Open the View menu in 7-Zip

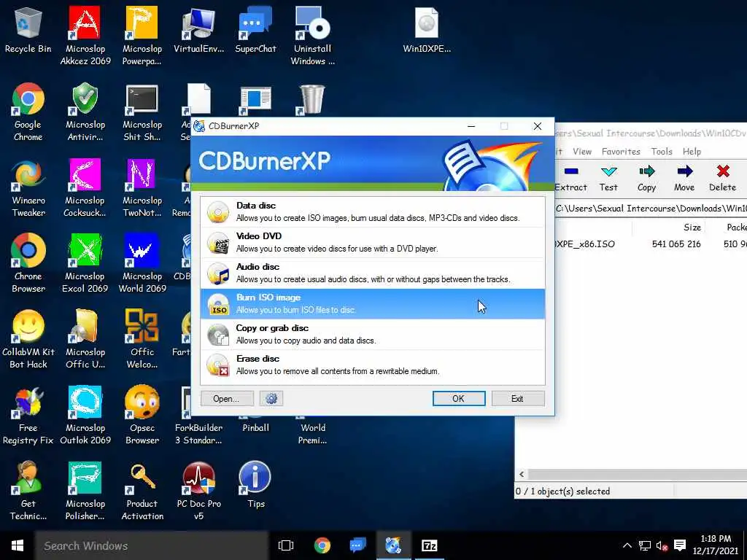click(582, 152)
